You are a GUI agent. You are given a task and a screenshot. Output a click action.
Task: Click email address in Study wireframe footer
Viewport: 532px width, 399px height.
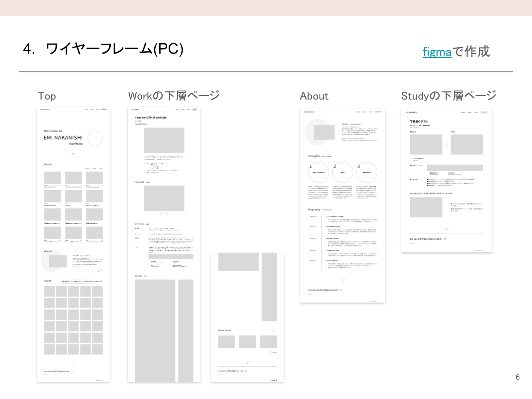click(426, 239)
